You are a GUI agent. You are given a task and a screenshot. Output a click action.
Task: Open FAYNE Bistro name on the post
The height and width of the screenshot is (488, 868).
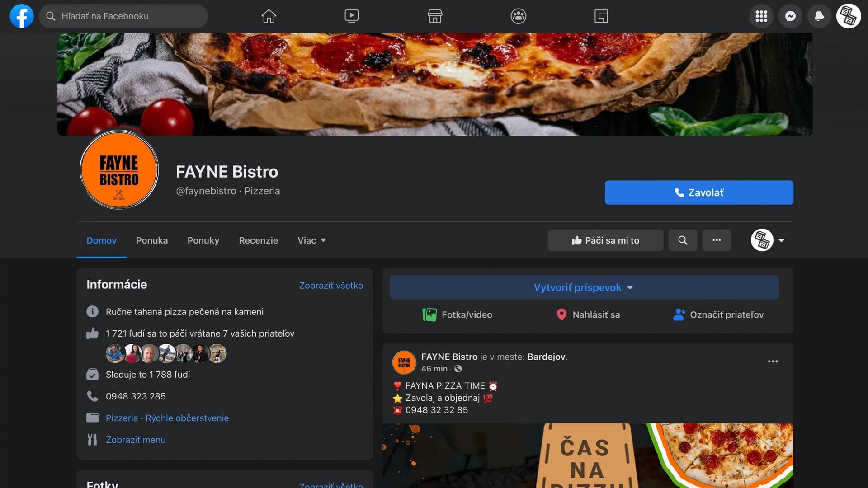coord(449,357)
